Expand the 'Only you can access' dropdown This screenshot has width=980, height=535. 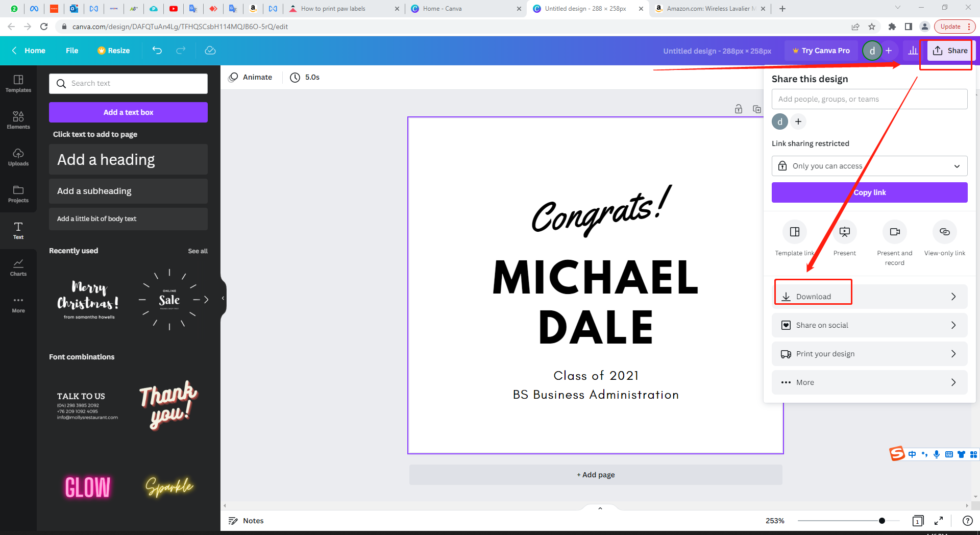point(869,166)
